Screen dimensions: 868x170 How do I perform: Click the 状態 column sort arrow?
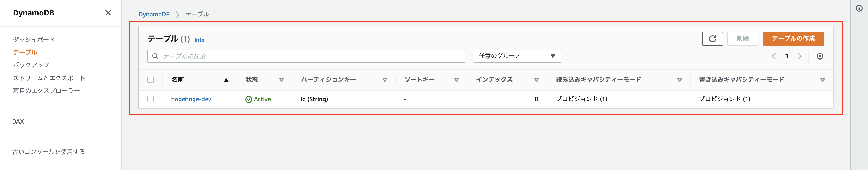tap(281, 80)
